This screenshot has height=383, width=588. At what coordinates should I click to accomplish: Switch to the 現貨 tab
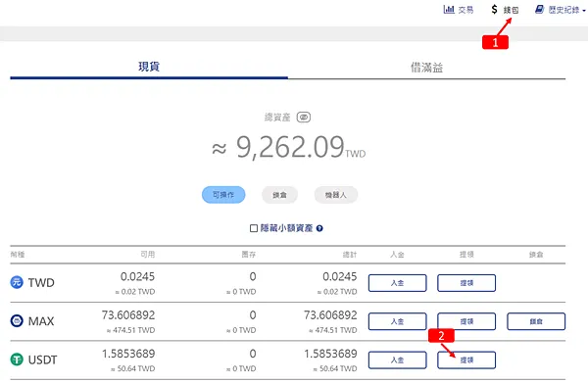(x=149, y=67)
